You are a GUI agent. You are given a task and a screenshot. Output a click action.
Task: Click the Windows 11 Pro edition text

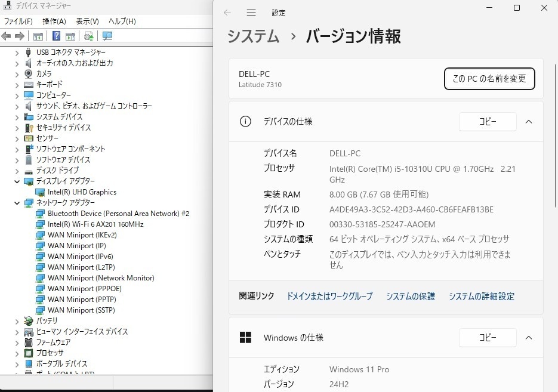(x=359, y=369)
